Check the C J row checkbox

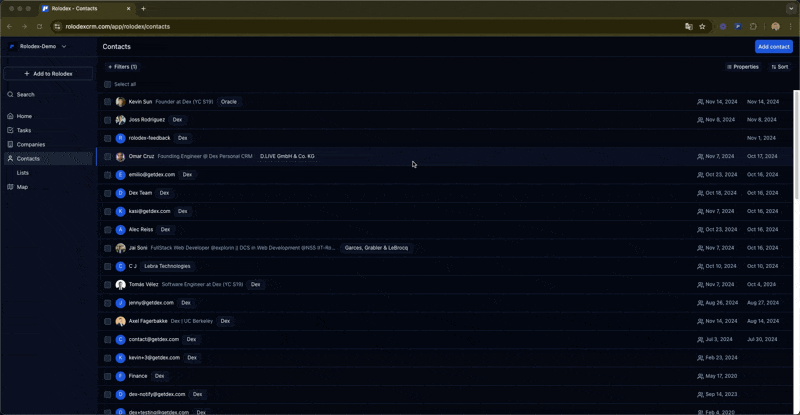tap(107, 266)
